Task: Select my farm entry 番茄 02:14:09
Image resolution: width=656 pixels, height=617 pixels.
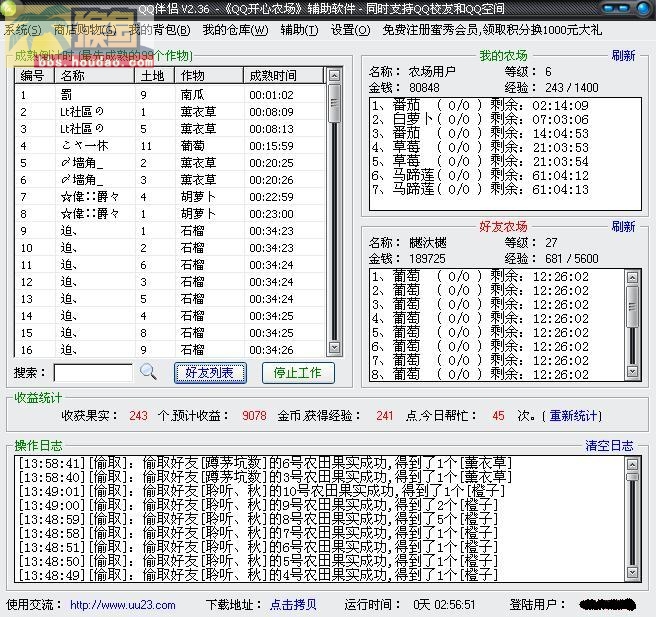Action: click(480, 105)
